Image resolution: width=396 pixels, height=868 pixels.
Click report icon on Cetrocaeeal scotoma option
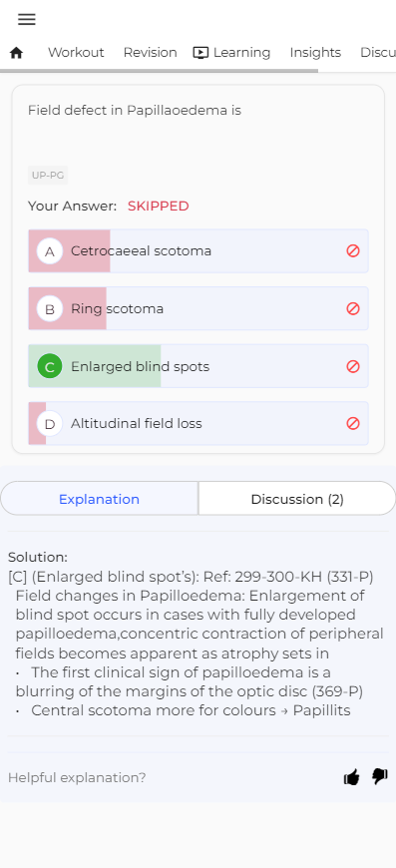(353, 250)
